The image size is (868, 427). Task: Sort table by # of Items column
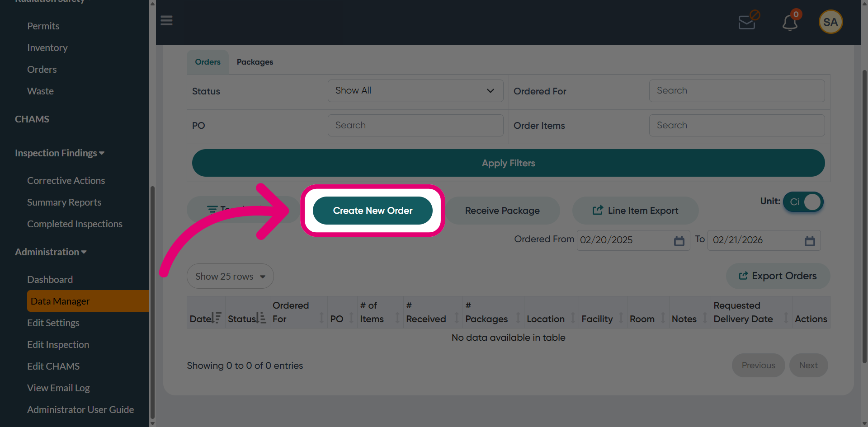(x=380, y=312)
